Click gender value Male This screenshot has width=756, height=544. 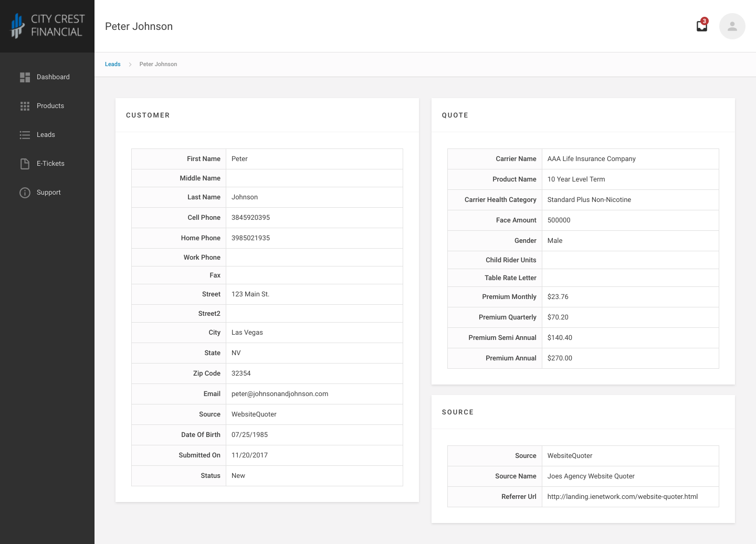[x=555, y=241]
